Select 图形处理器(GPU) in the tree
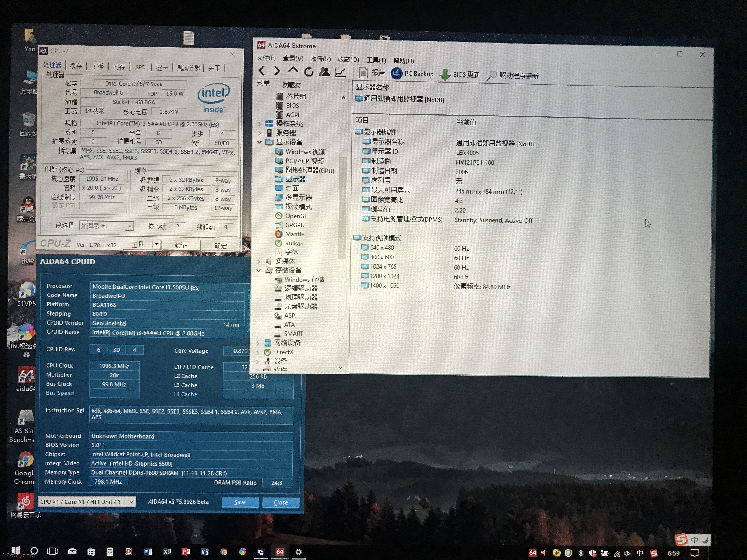Image resolution: width=747 pixels, height=560 pixels. pyautogui.click(x=305, y=171)
